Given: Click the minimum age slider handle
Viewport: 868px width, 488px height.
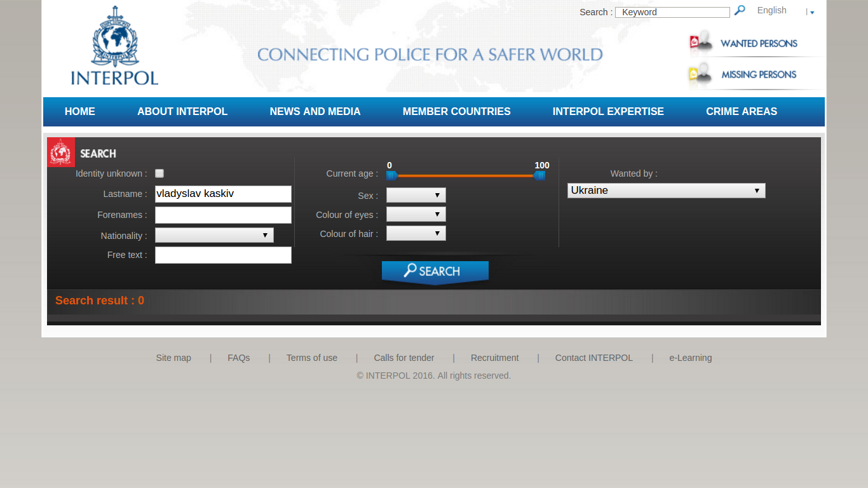Looking at the screenshot, I should pyautogui.click(x=391, y=175).
